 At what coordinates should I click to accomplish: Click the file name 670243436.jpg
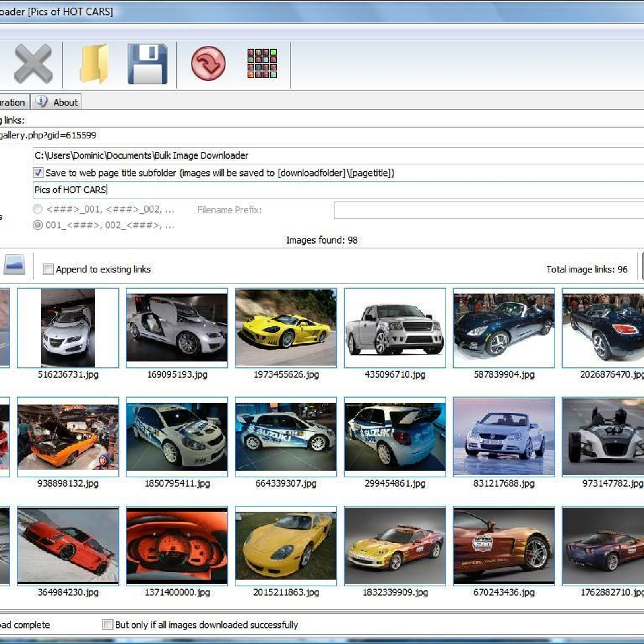tap(504, 592)
